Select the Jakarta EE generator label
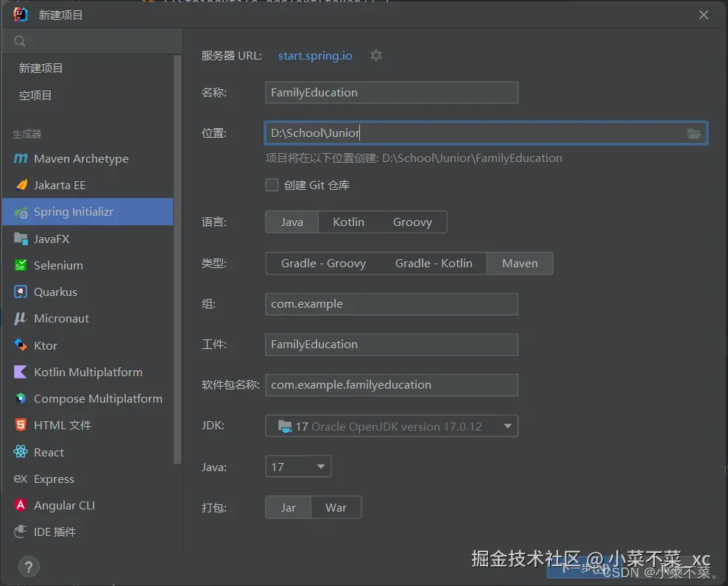This screenshot has width=728, height=586. (x=60, y=186)
